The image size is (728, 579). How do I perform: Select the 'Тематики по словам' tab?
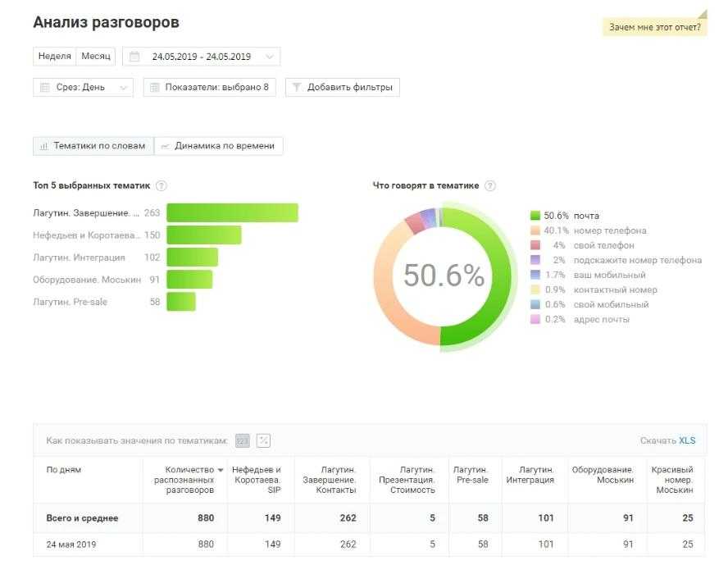(x=93, y=146)
